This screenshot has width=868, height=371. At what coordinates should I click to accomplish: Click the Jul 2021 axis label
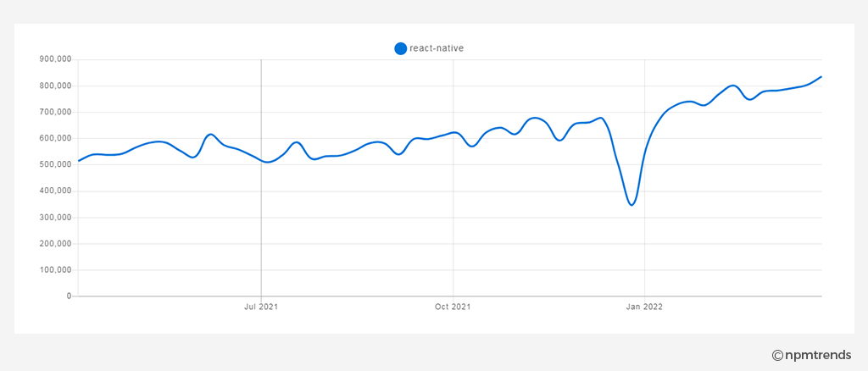[x=261, y=306]
